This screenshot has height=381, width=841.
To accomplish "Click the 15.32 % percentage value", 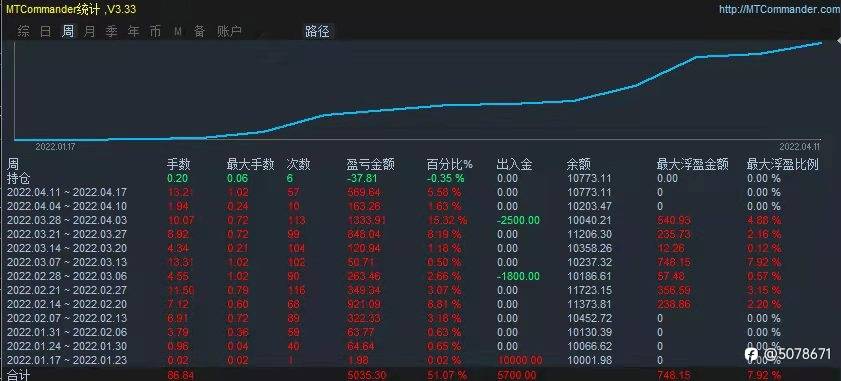I will click(447, 220).
